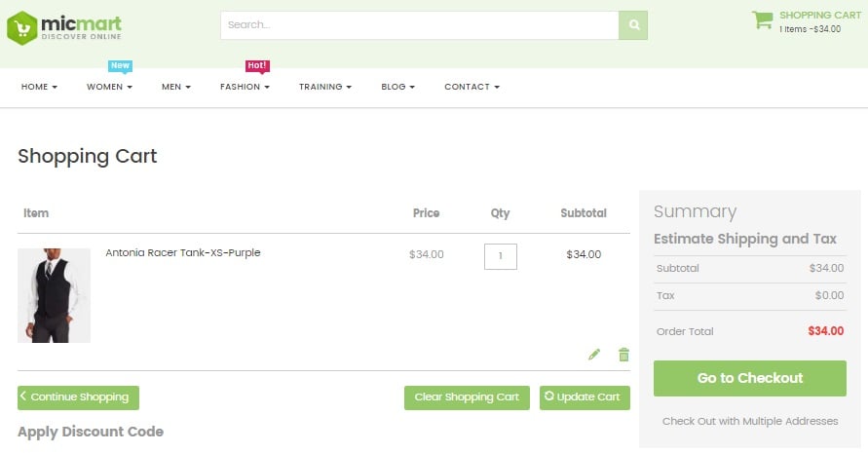Click Check Out with Multiple Addresses link
This screenshot has width=868, height=453.
[750, 422]
